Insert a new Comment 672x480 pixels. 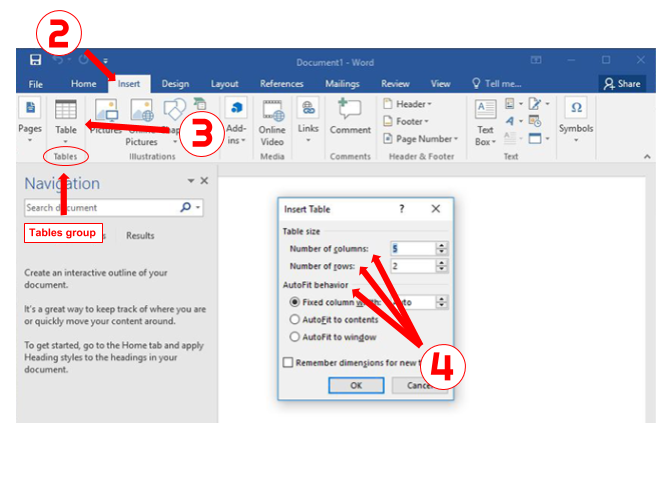click(x=350, y=117)
